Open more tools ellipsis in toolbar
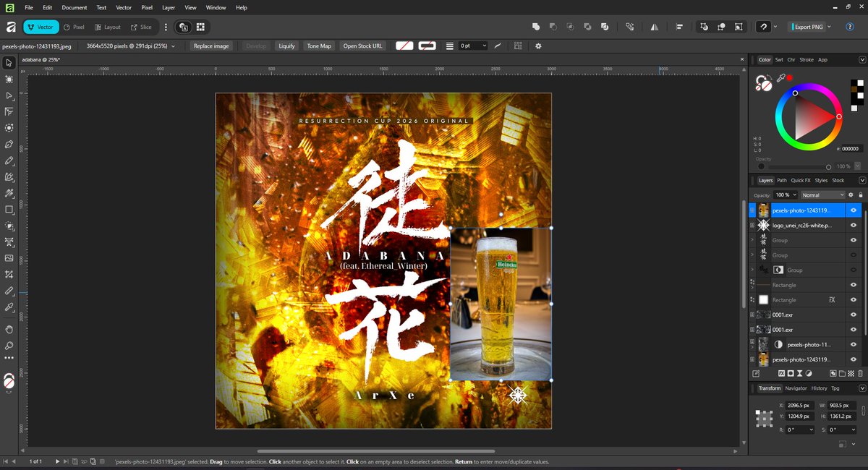Viewport: 868px width, 470px height. 9,357
